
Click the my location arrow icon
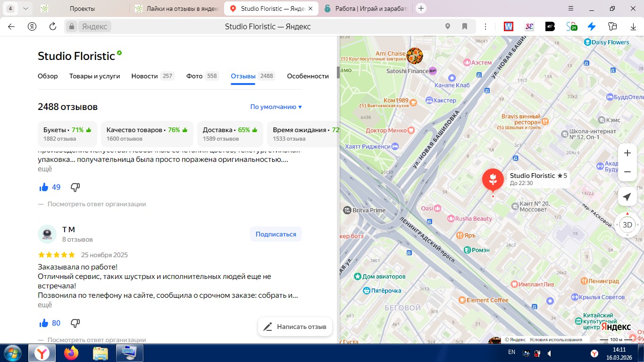click(627, 197)
